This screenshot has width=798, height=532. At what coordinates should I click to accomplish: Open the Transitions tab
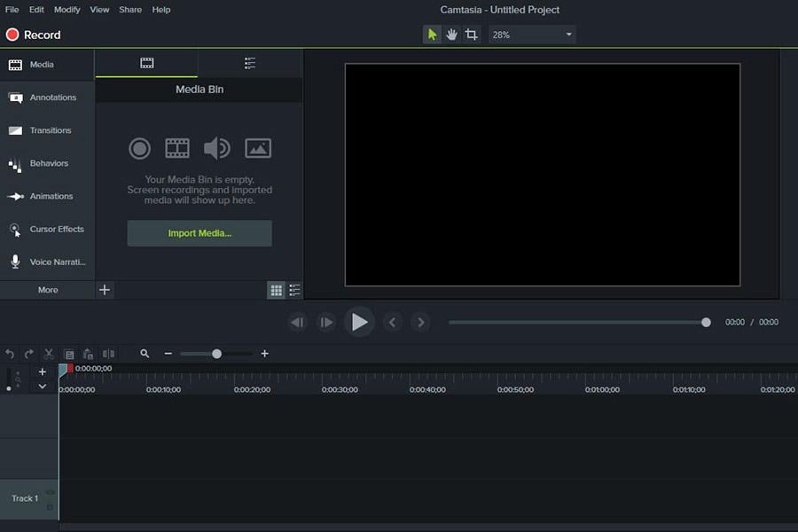(47, 130)
